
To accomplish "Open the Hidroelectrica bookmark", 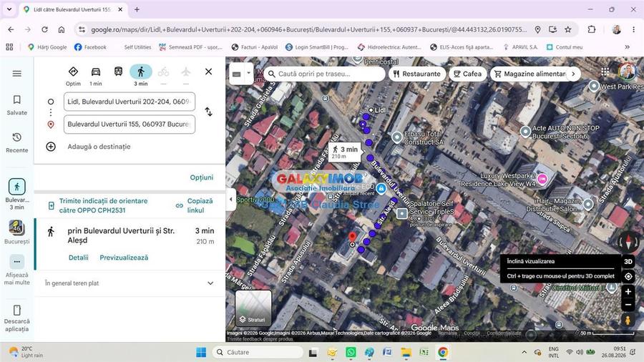I will [389, 47].
